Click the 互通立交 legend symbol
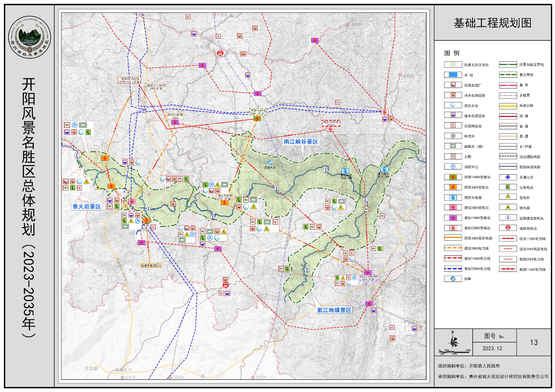The height and width of the screenshot is (392, 555). tap(508, 177)
